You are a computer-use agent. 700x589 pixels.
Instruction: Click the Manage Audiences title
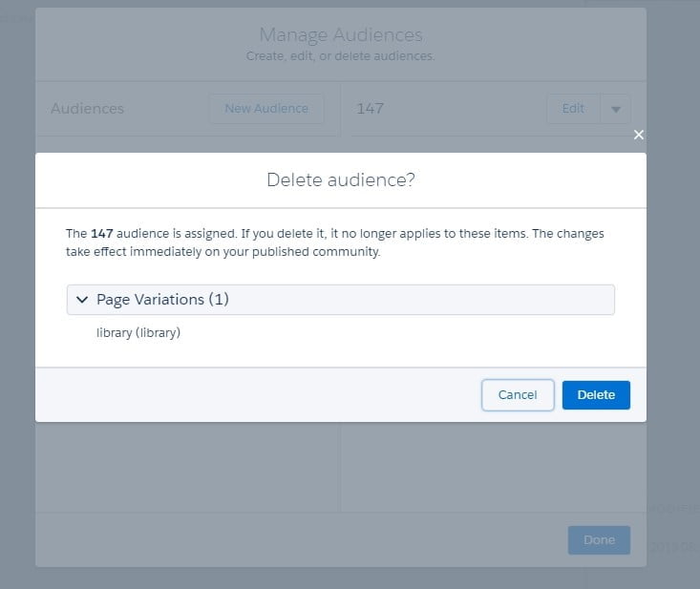340,35
